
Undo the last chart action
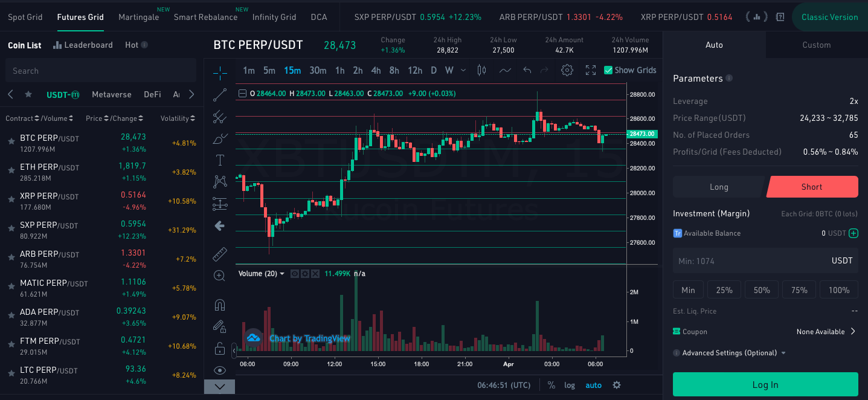pos(527,70)
